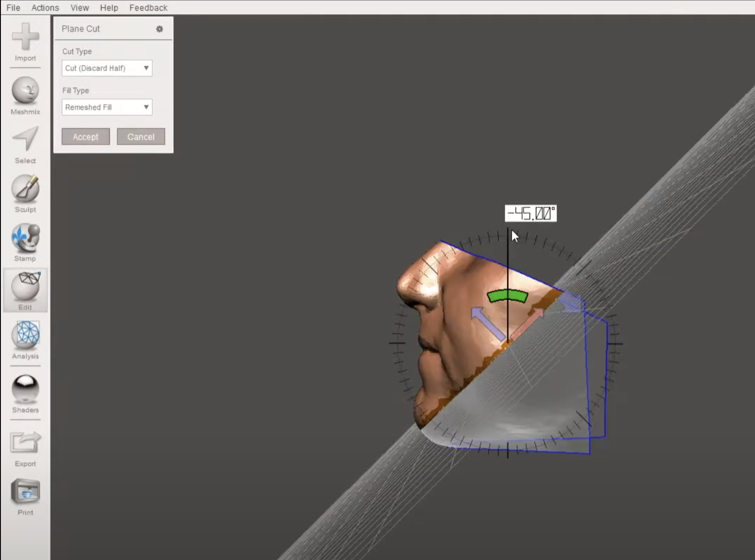Screen dimensions: 755x560
Task: Open the Actions menu
Action: point(45,7)
